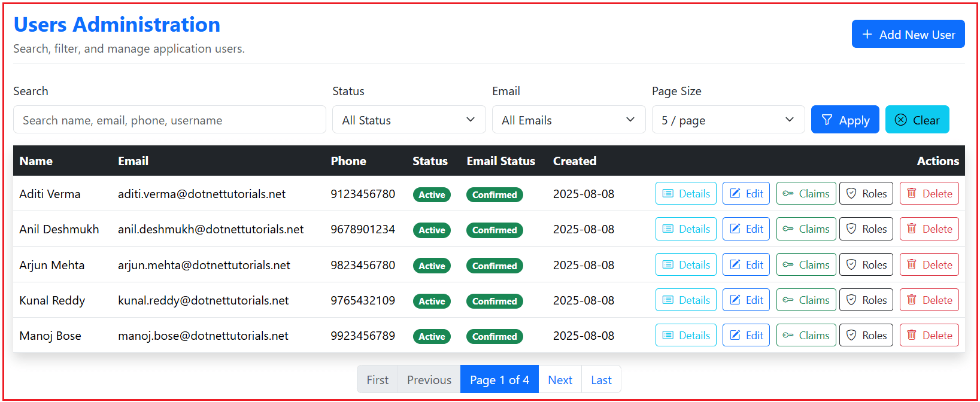The image size is (980, 402).
Task: Open Claims for Kunal Reddy
Action: 806,300
